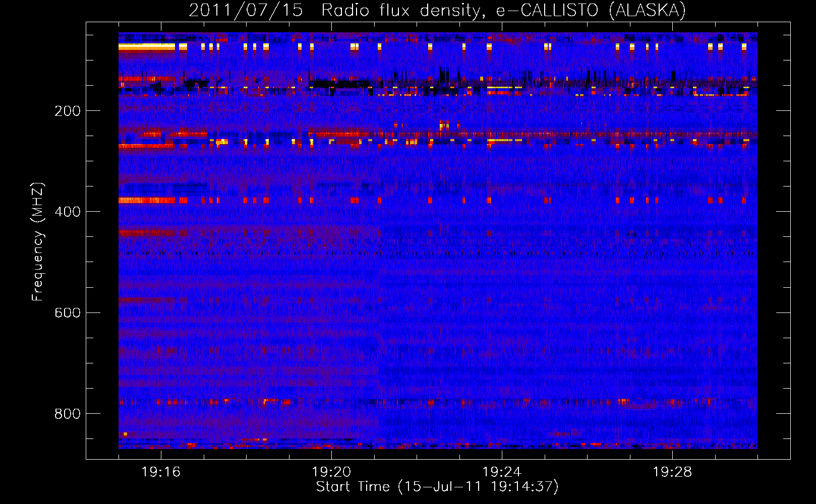Click the "Frequency (MHZ)" y-axis label
The width and height of the screenshot is (816, 504).
click(38, 242)
